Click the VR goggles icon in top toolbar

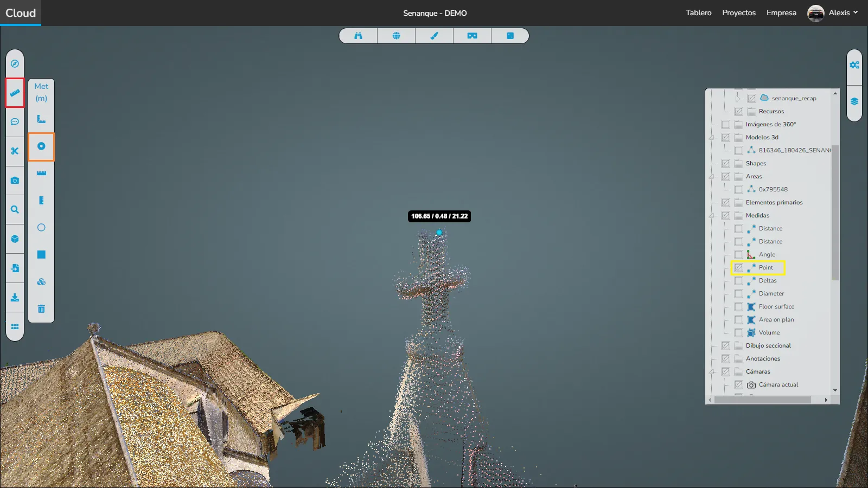pyautogui.click(x=472, y=36)
